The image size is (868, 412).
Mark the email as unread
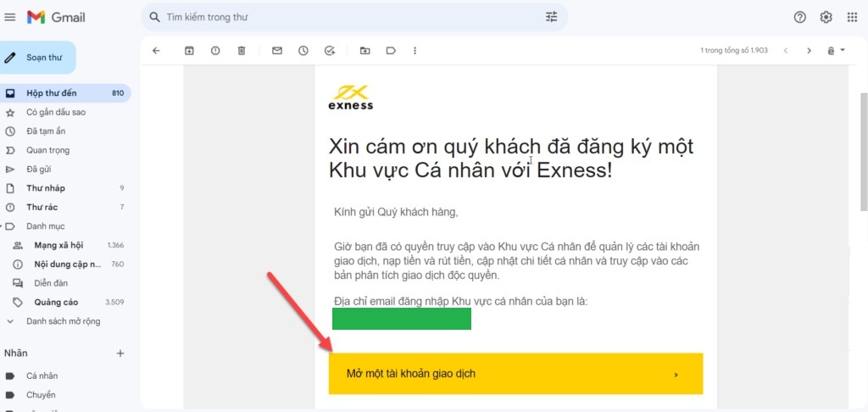[276, 51]
